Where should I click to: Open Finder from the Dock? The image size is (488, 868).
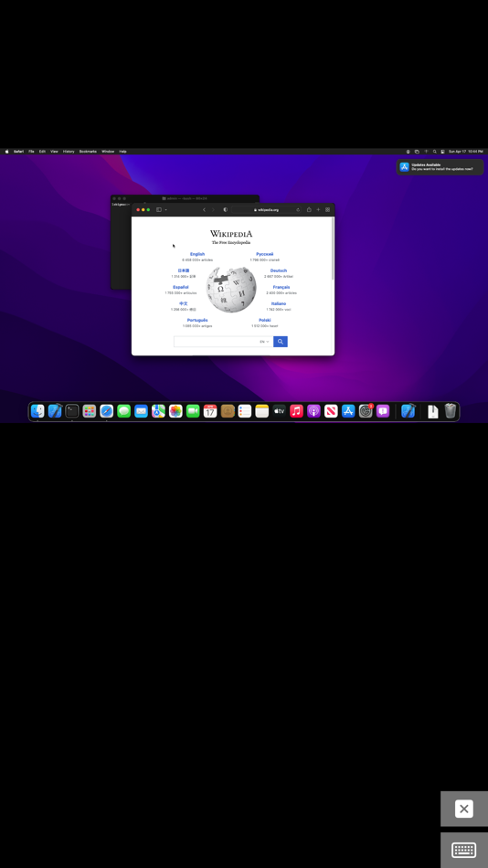(x=37, y=411)
